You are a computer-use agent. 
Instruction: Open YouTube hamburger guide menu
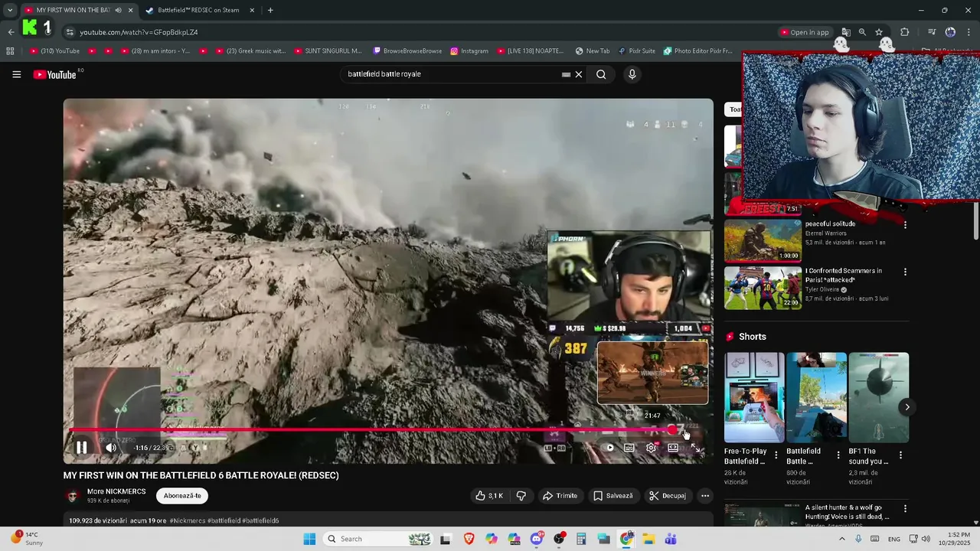point(16,74)
